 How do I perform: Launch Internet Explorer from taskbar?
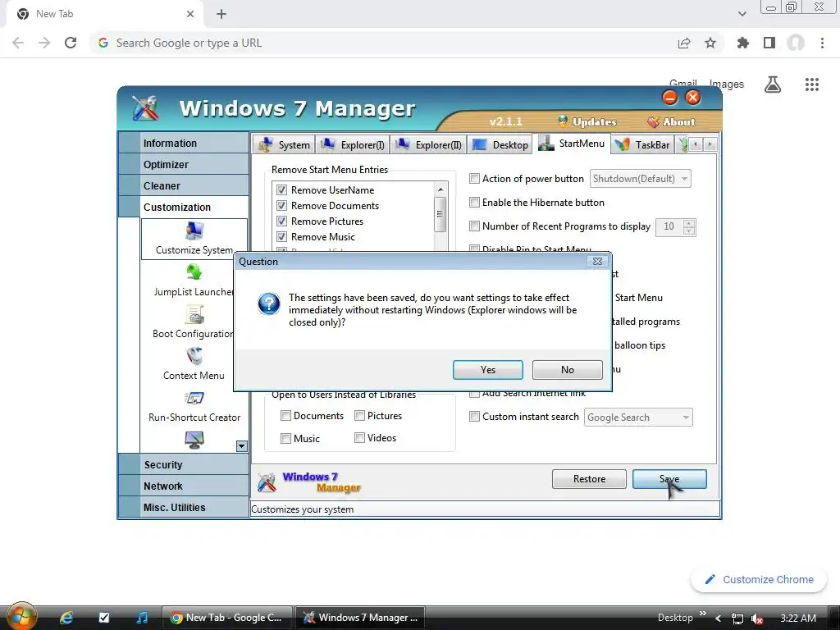point(66,618)
